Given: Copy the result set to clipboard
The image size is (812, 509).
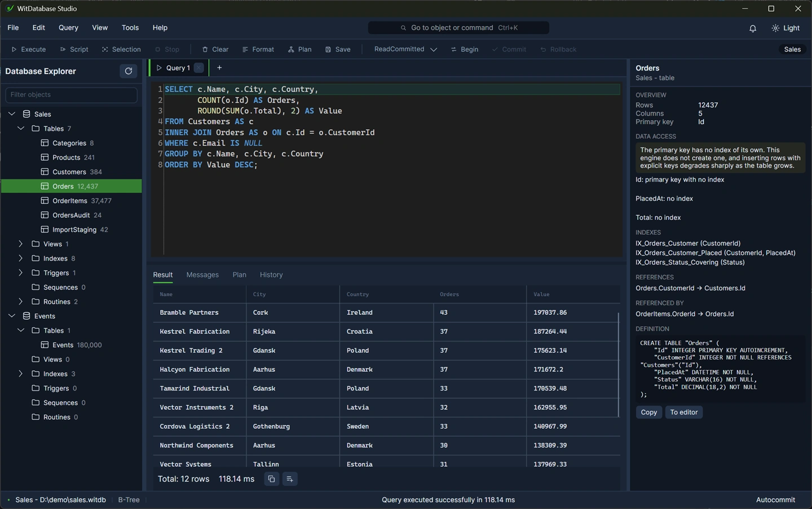Looking at the screenshot, I should (x=271, y=479).
